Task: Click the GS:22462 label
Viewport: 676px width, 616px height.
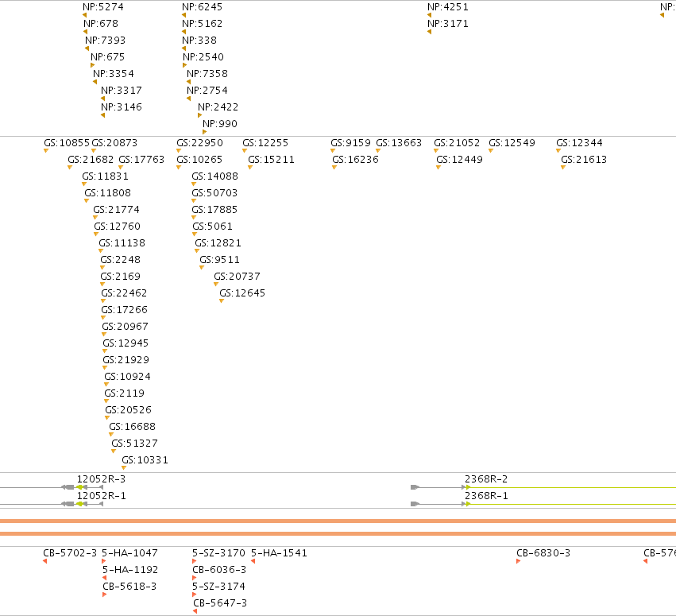Action: tap(124, 293)
